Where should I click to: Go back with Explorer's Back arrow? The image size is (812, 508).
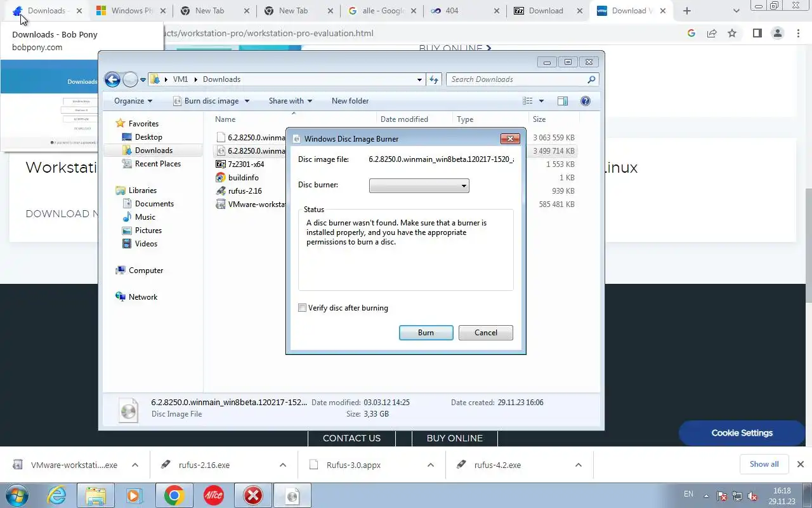[112, 79]
